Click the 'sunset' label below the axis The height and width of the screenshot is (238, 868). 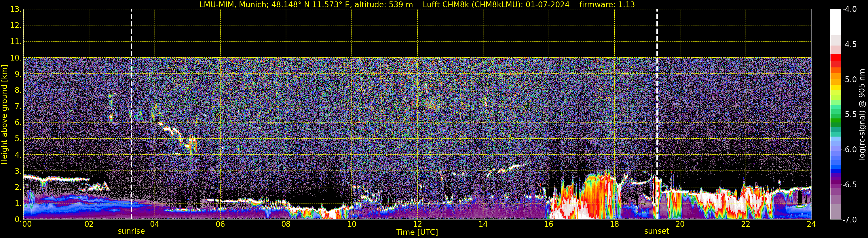tap(656, 231)
